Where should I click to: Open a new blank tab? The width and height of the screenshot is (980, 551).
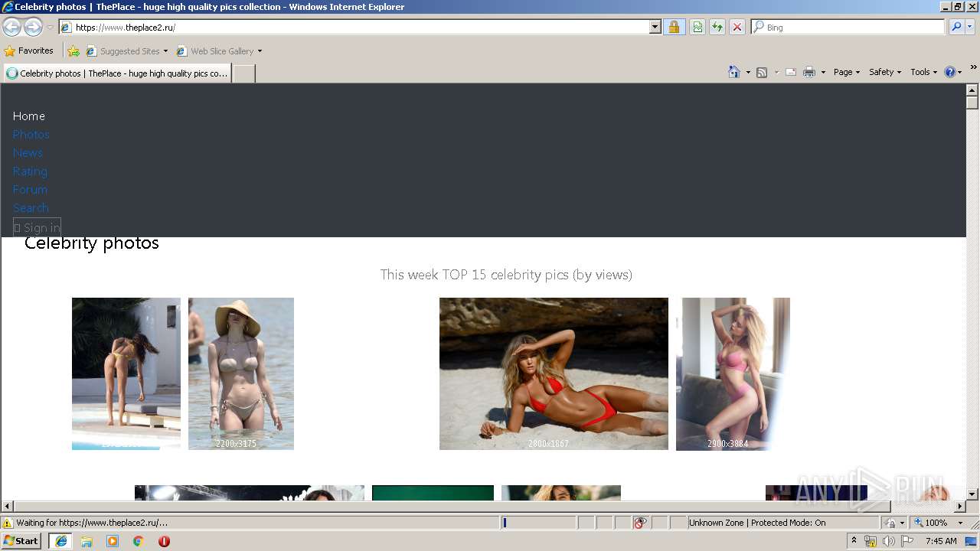(x=243, y=73)
